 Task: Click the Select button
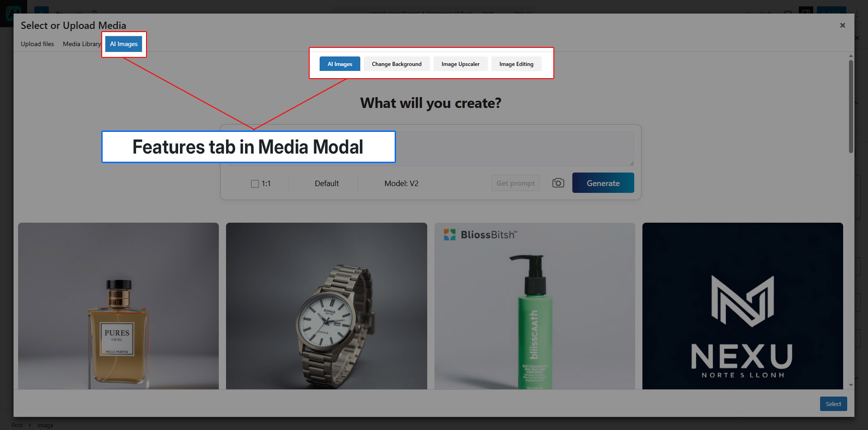833,404
